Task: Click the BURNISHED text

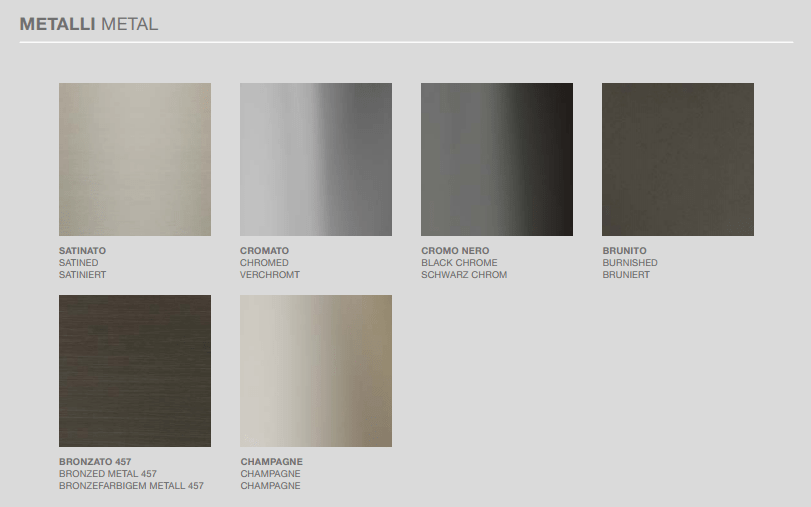Action: [x=630, y=263]
